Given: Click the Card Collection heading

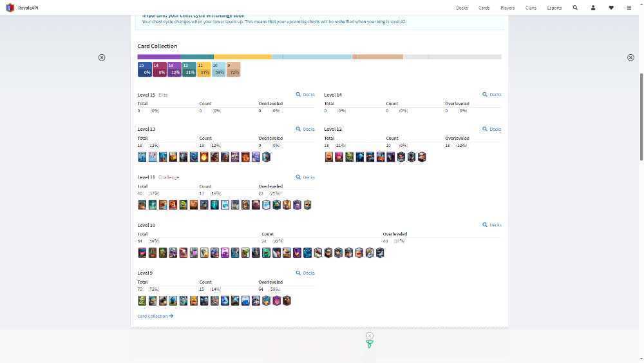Looking at the screenshot, I should (x=157, y=46).
